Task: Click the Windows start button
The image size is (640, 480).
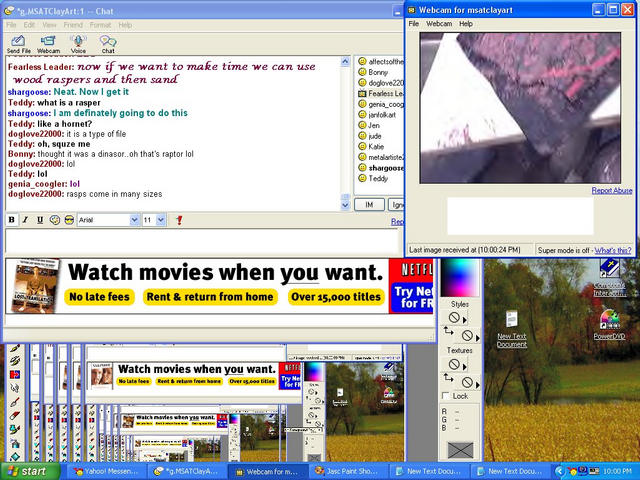Action: point(30,471)
